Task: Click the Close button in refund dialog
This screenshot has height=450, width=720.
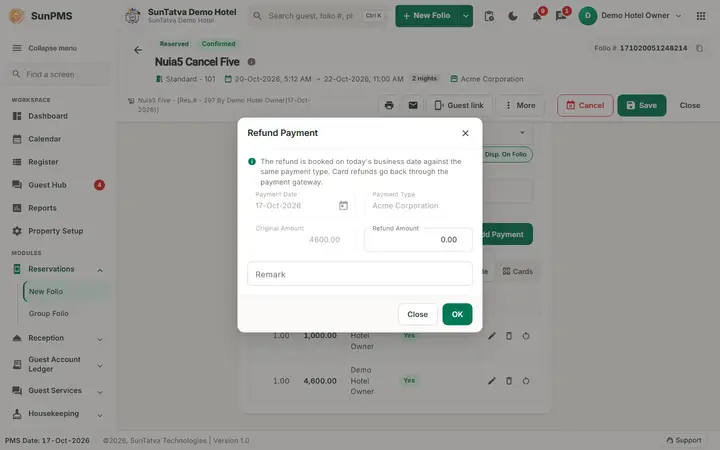Action: [x=417, y=314]
